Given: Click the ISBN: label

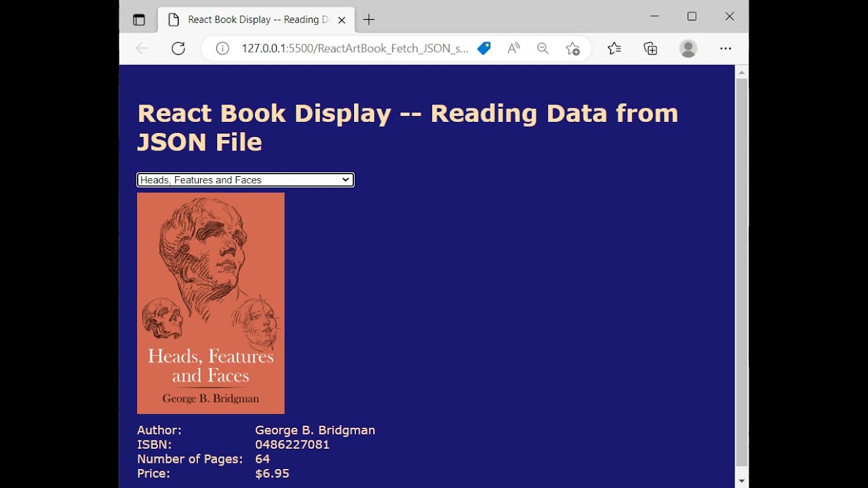Looking at the screenshot, I should [155, 445].
